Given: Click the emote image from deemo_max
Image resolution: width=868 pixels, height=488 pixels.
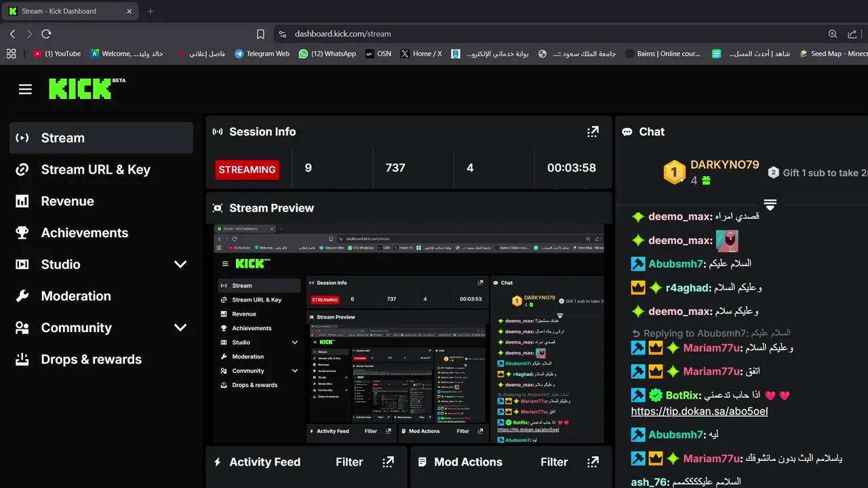Looking at the screenshot, I should pyautogui.click(x=727, y=241).
